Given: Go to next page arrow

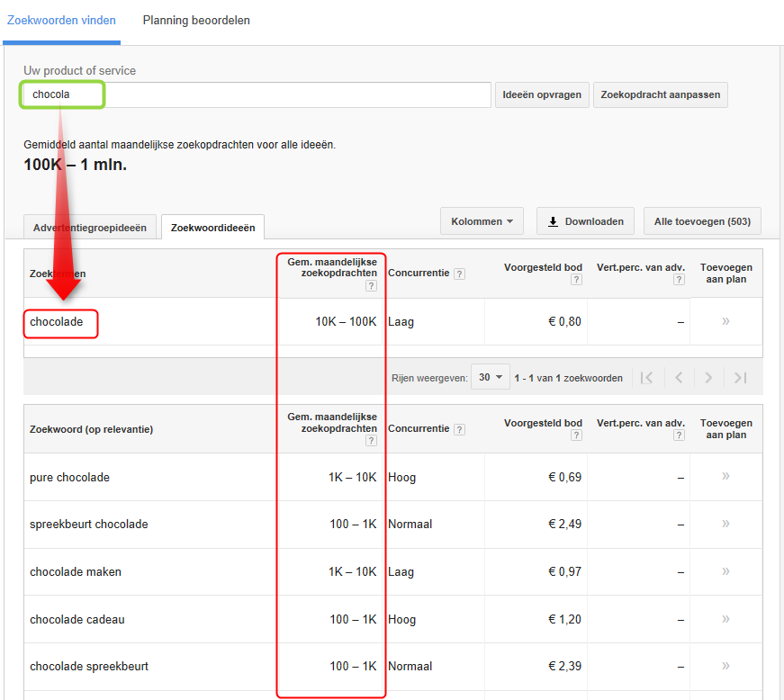Looking at the screenshot, I should click(x=708, y=378).
